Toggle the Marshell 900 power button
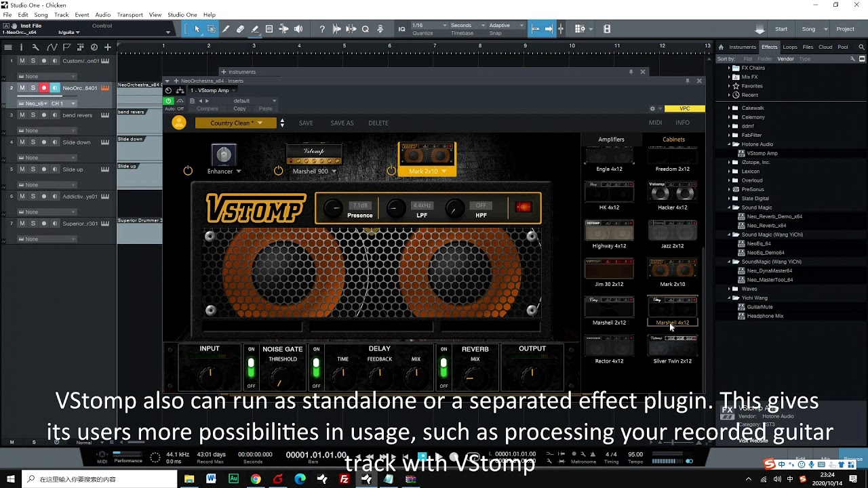 278,171
